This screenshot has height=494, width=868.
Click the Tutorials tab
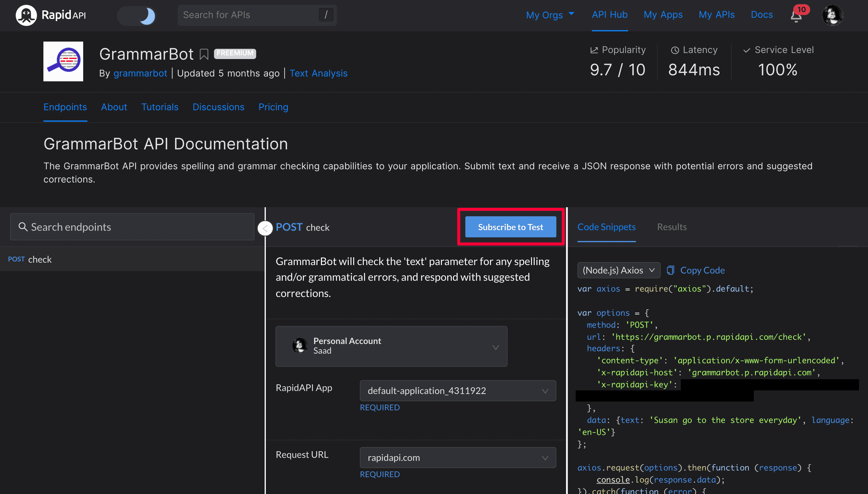click(160, 107)
